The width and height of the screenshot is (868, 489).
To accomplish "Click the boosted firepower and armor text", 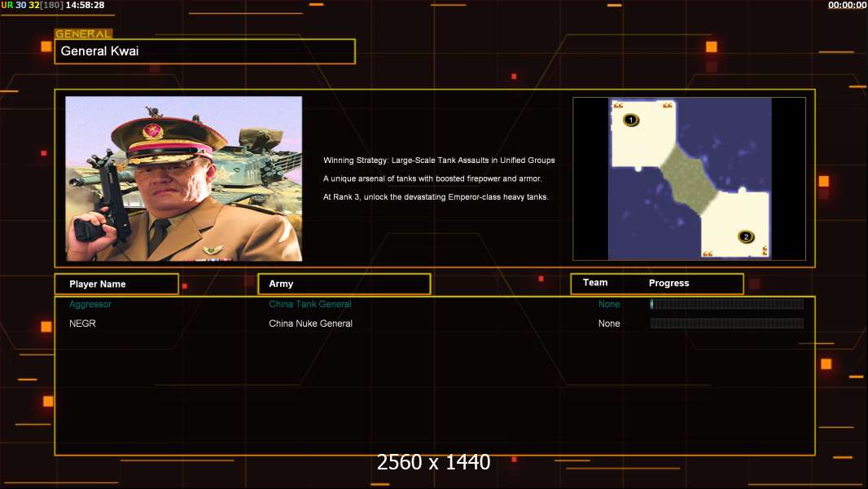I will coord(432,178).
